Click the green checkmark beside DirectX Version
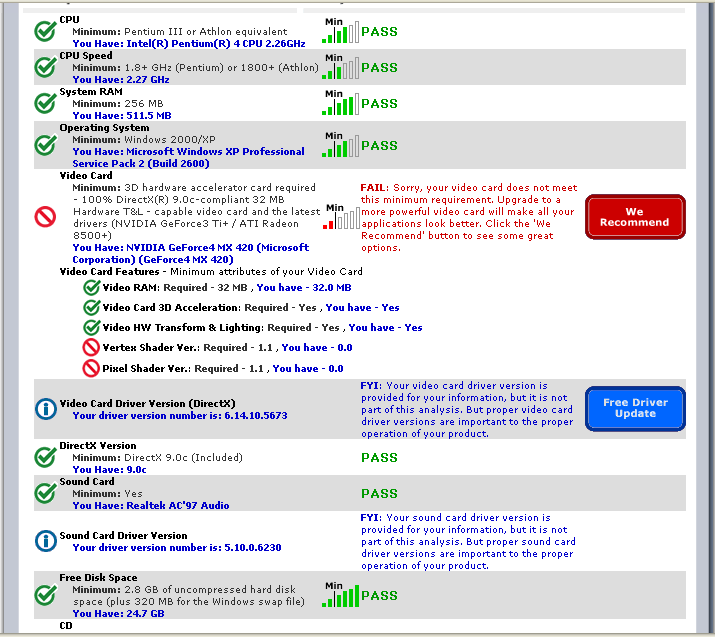This screenshot has height=637, width=715. (45, 457)
